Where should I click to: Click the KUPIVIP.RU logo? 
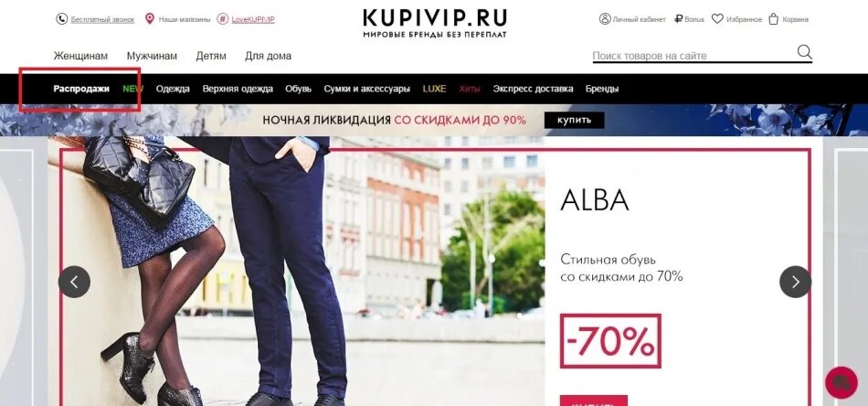tap(435, 23)
